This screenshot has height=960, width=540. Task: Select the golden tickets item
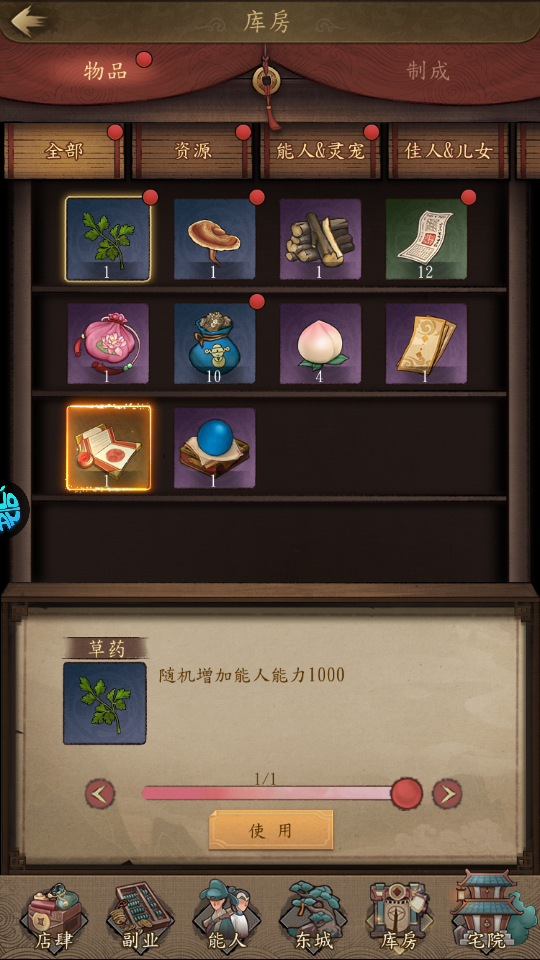click(x=426, y=343)
